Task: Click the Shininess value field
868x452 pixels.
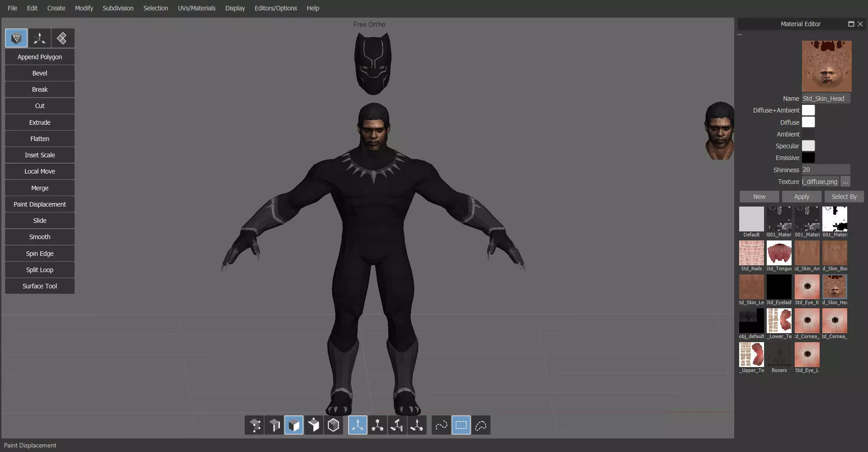Action: (x=826, y=170)
